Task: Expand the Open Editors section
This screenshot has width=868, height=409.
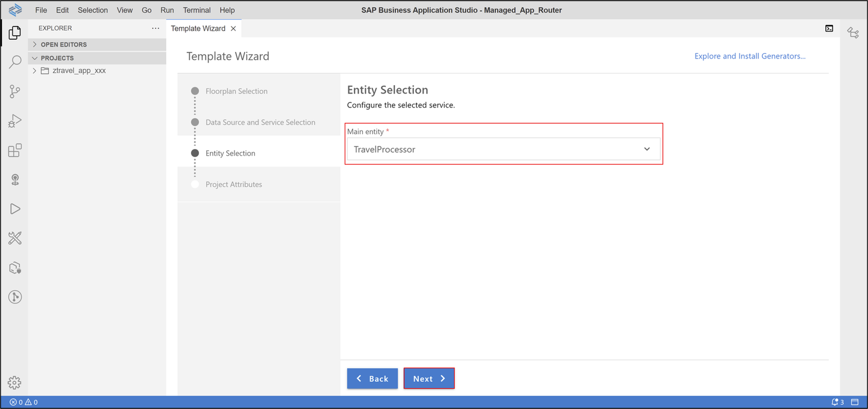Action: [x=97, y=45]
